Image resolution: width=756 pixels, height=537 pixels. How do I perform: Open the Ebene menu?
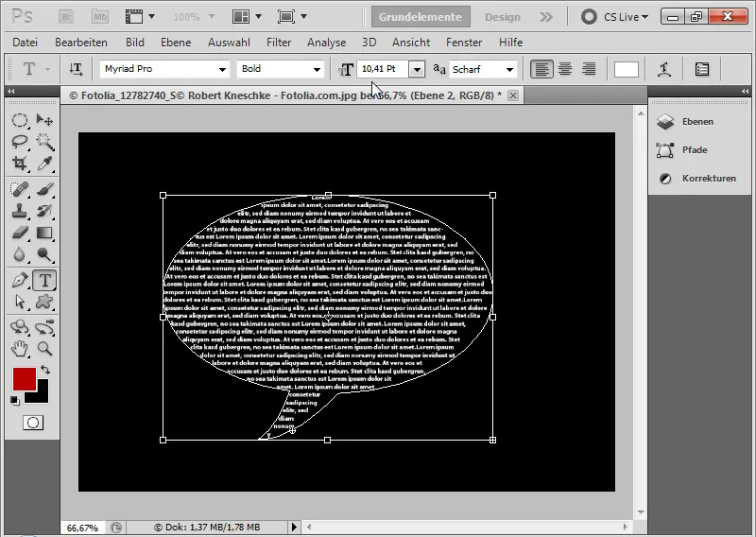(176, 43)
